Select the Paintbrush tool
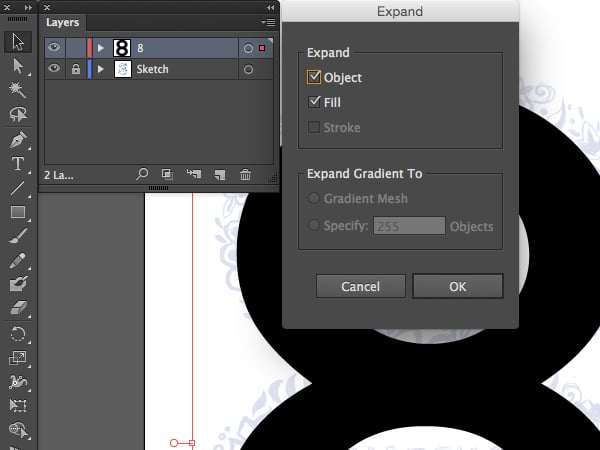Viewport: 600px width, 450px height. (x=18, y=236)
